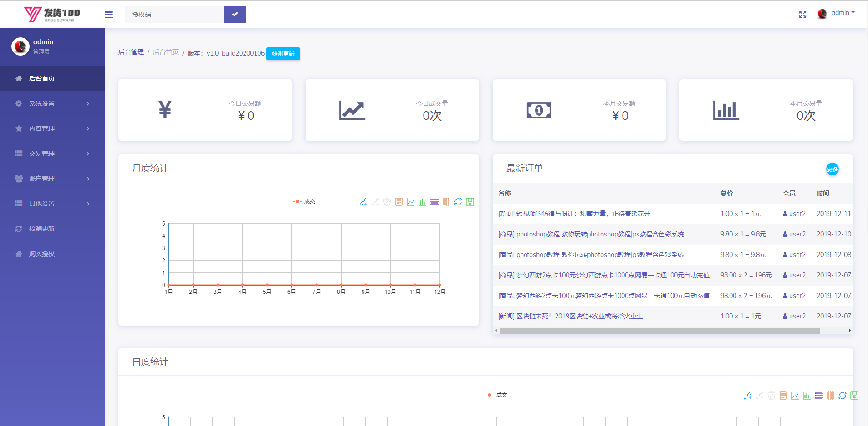868x426 pixels.
Task: Expand the 内容管理 sidebar menu
Action: pyautogui.click(x=52, y=128)
